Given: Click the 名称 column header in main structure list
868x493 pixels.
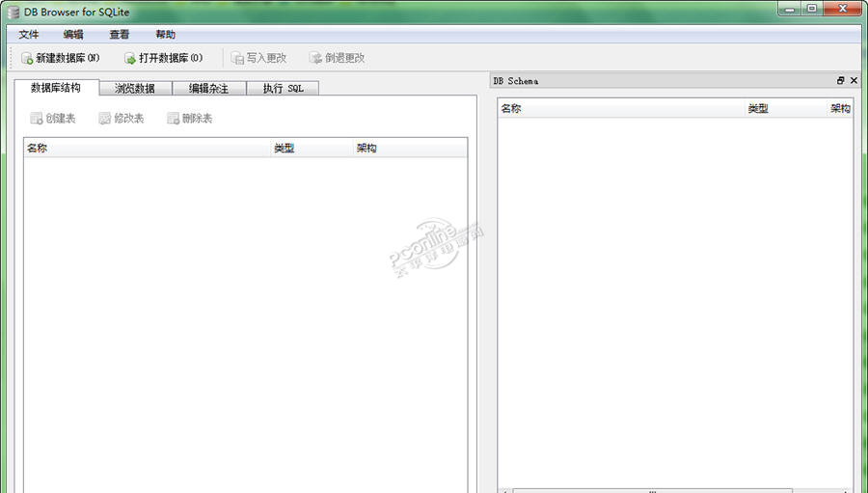Looking at the screenshot, I should (x=148, y=148).
